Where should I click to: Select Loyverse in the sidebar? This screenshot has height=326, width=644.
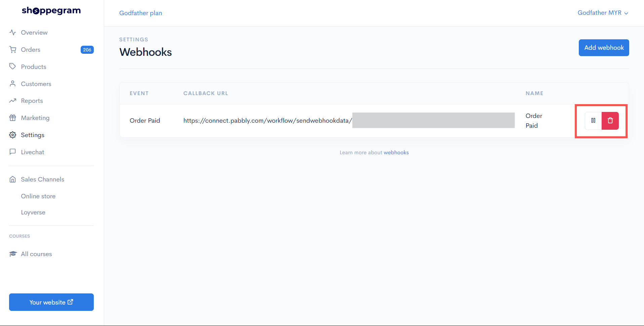coord(33,212)
